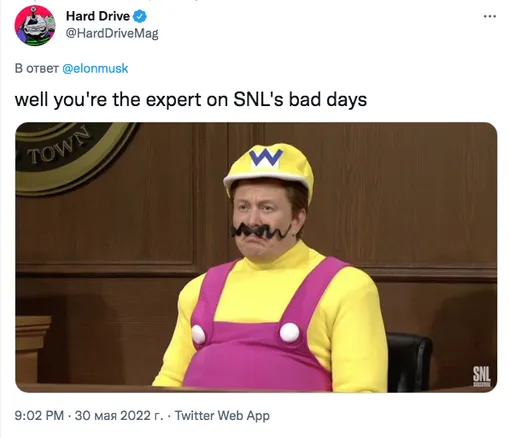Open the three-dot more options menu
Image resolution: width=510 pixels, height=438 pixels.
pos(490,16)
